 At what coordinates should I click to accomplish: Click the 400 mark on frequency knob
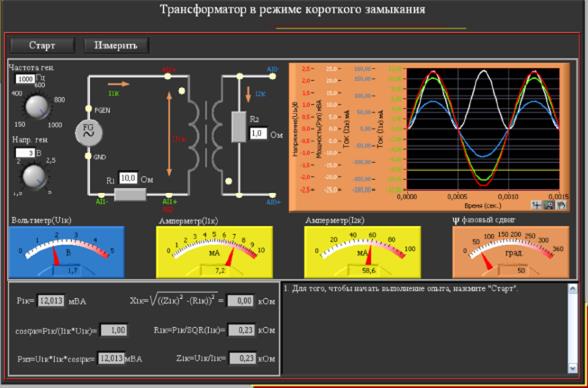[17, 94]
